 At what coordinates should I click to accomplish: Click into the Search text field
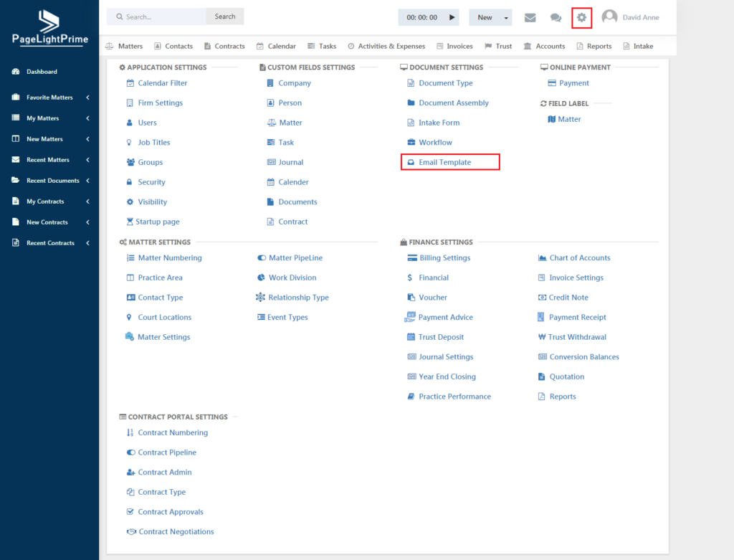[156, 16]
